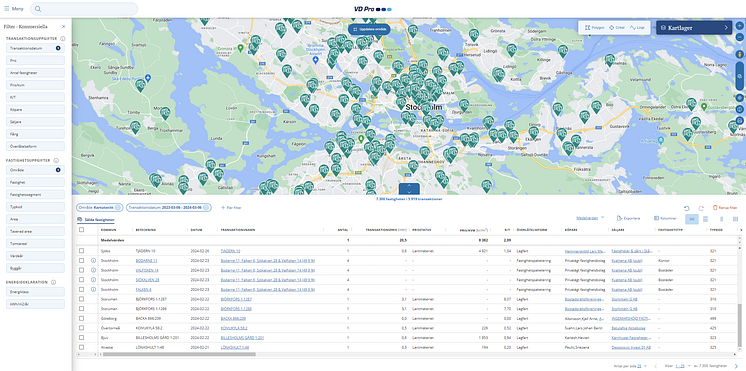This screenshot has height=371, width=746.
Task: Check the LÖNSHULT 1:48 row checkbox
Action: pyautogui.click(x=81, y=347)
